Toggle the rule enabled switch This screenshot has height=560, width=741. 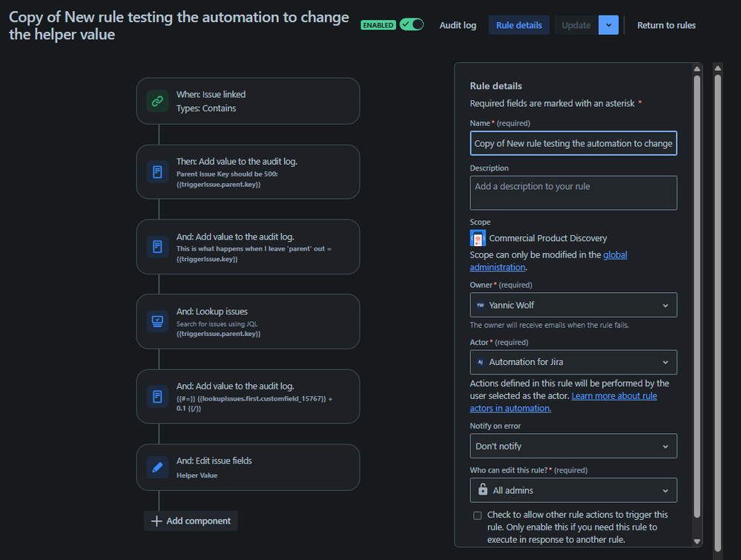[x=412, y=24]
